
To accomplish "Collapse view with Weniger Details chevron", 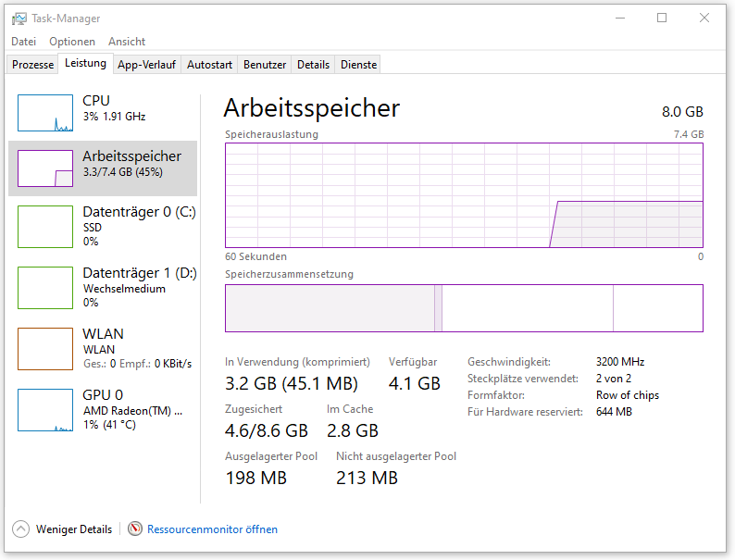I will click(x=20, y=529).
